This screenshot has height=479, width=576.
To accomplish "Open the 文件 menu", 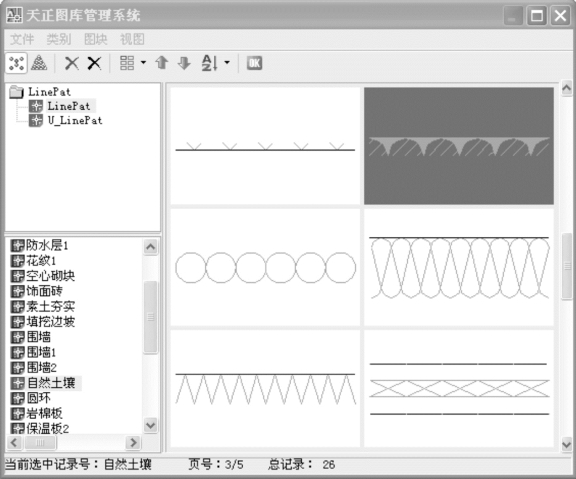I will pyautogui.click(x=22, y=39).
